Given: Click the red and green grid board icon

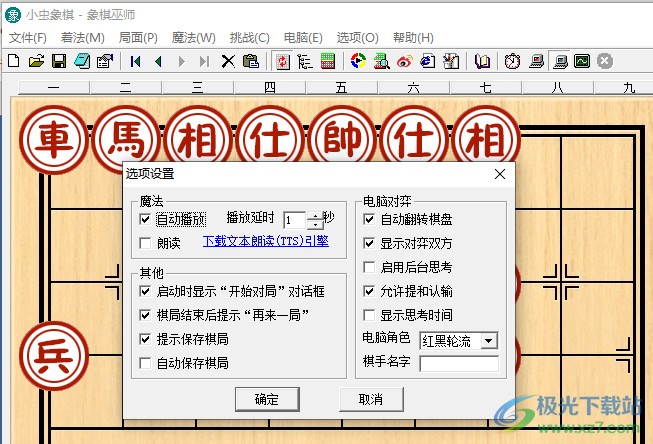Looking at the screenshot, I should [328, 62].
